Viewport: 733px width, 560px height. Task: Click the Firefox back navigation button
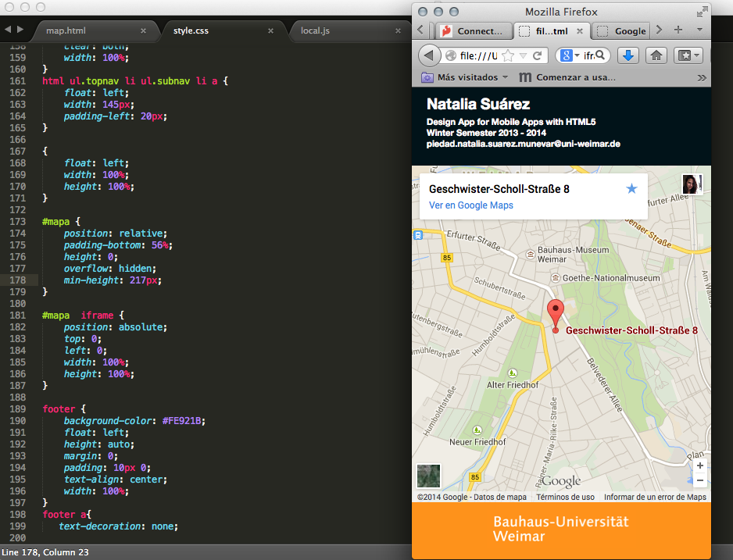(x=429, y=55)
